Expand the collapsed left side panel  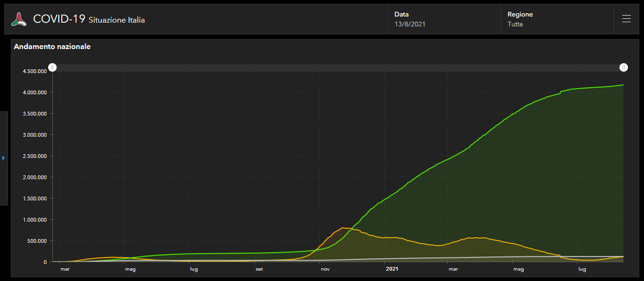[x=3, y=158]
